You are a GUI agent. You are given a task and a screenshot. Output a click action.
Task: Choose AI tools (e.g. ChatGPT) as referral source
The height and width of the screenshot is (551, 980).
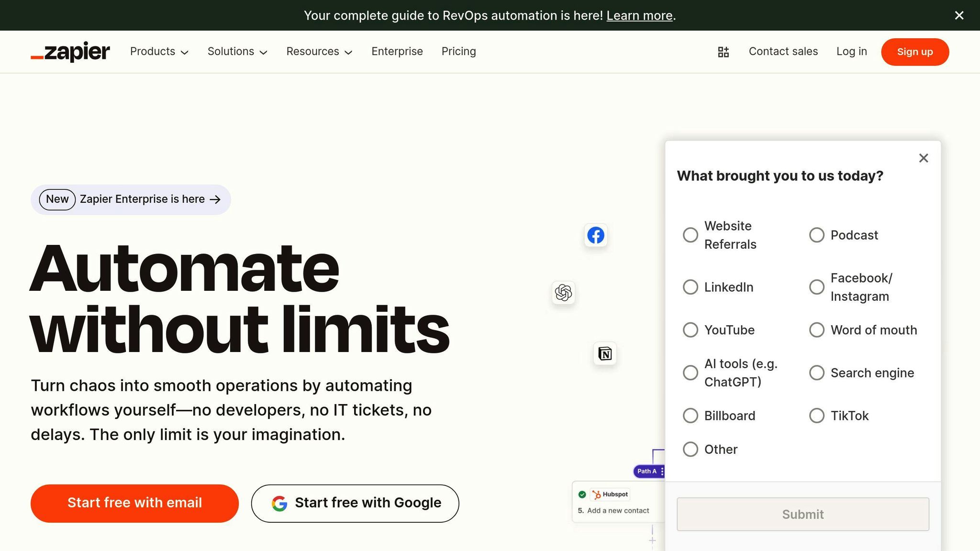[x=690, y=373]
